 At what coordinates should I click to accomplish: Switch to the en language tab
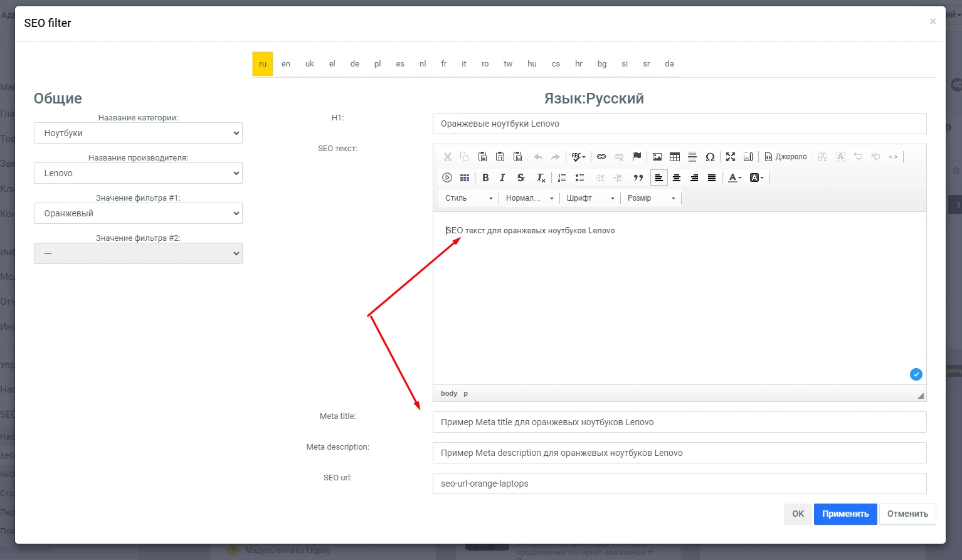click(286, 64)
